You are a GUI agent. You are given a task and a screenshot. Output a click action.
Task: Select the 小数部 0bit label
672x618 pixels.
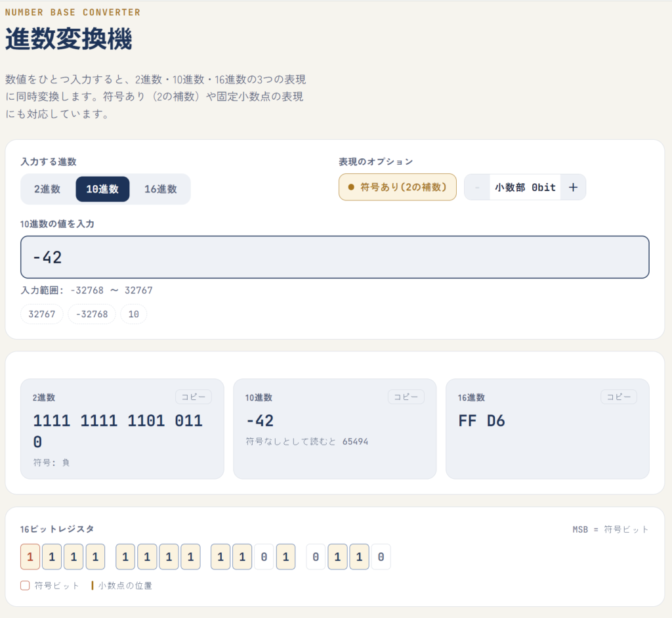(525, 187)
